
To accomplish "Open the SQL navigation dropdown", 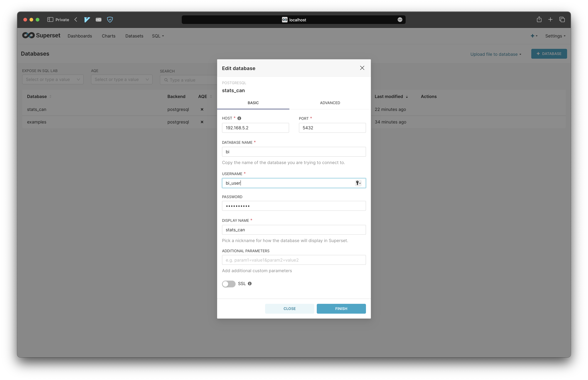I will pos(158,36).
